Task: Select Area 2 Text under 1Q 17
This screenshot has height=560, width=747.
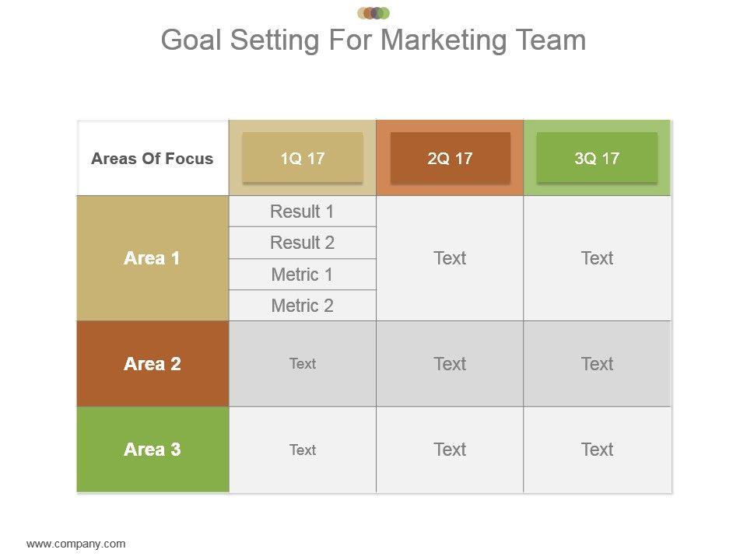Action: pyautogui.click(x=302, y=363)
